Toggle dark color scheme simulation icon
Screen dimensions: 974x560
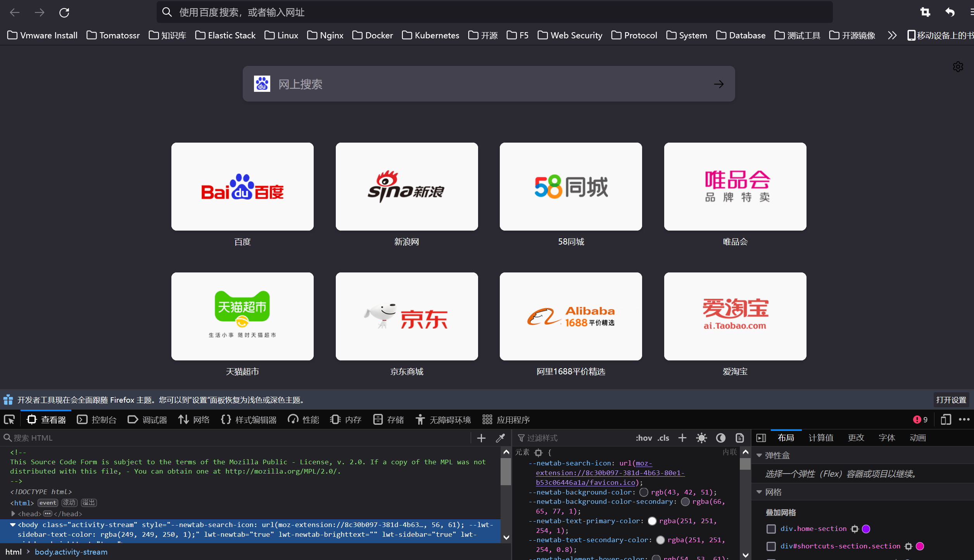(x=720, y=438)
